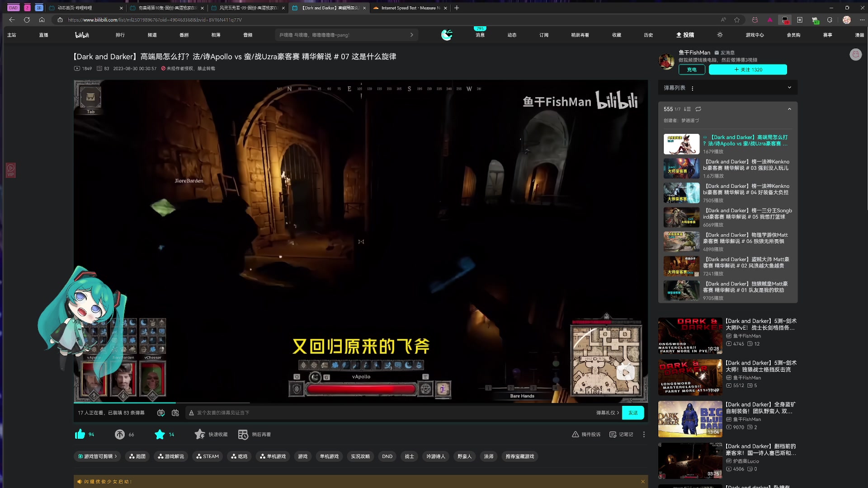Click the browser home button
The width and height of the screenshot is (868, 488).
click(x=42, y=20)
